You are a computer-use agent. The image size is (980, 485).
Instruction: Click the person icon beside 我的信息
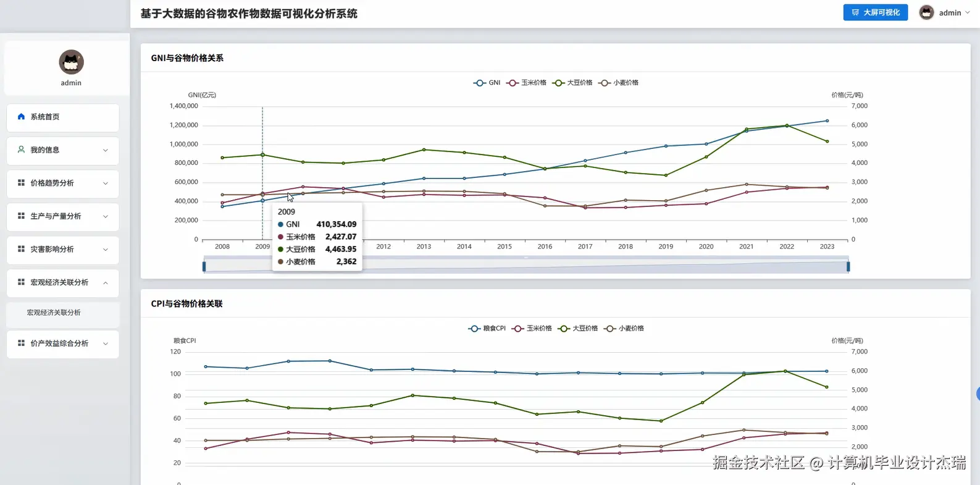[21, 150]
